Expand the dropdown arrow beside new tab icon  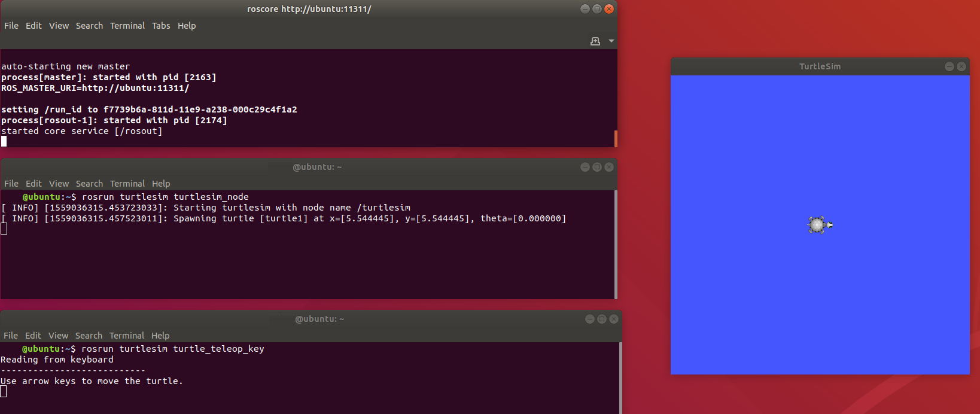611,41
